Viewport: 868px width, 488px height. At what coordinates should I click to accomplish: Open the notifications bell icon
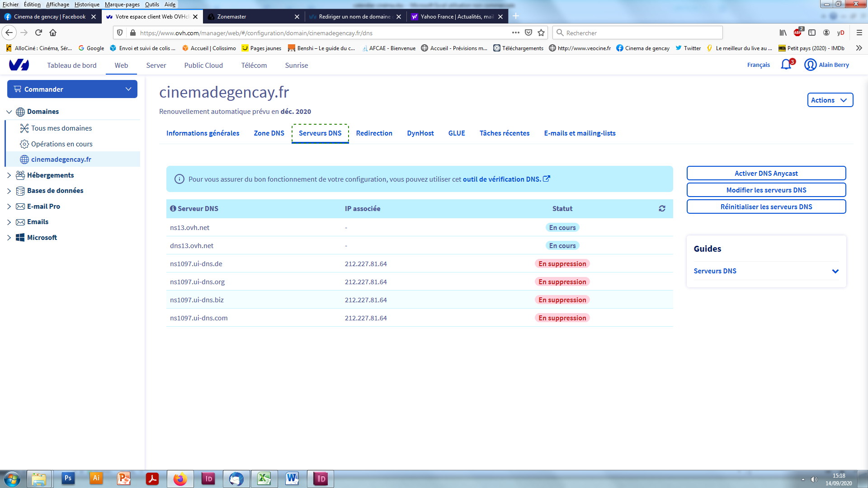pyautogui.click(x=786, y=65)
